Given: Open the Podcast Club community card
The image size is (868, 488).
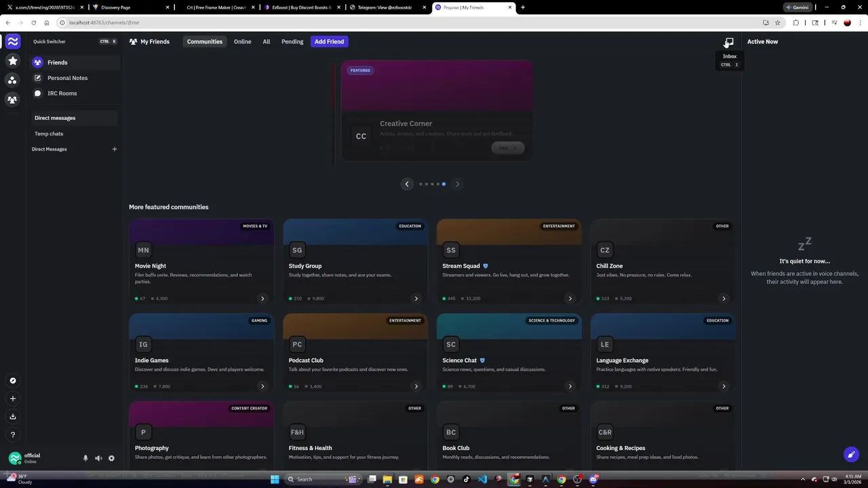Looking at the screenshot, I should pyautogui.click(x=355, y=353).
